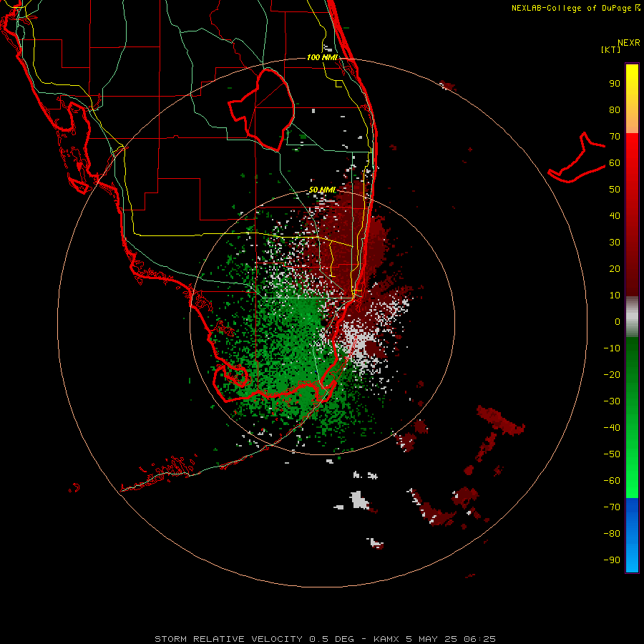Click the -70 value on velocity scale
644x644 pixels.
point(612,507)
